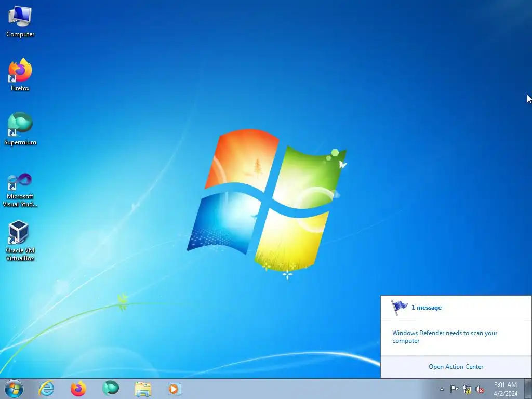Select the Supermium desktop shortcut
The image size is (532, 399).
coord(20,129)
